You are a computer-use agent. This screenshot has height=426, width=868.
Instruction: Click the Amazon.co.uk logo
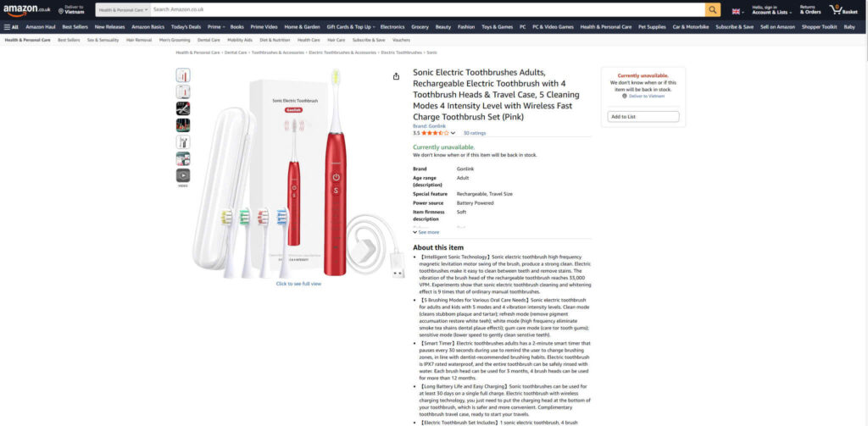[26, 10]
